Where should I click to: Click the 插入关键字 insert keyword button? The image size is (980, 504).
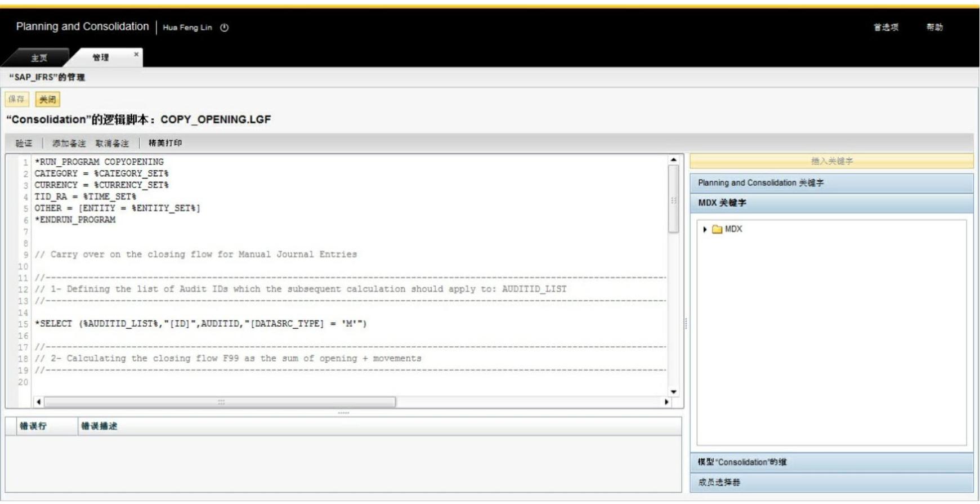[831, 161]
